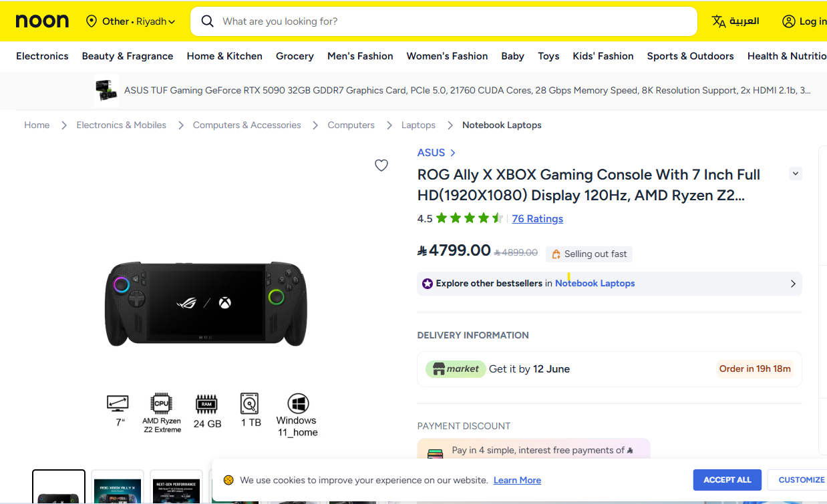Open the 76 Ratings link
The width and height of the screenshot is (827, 504).
[537, 219]
